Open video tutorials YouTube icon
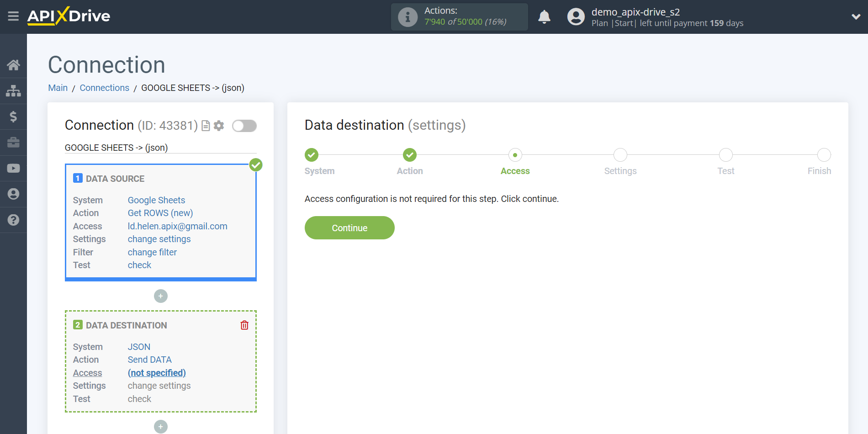The image size is (868, 434). 13,168
